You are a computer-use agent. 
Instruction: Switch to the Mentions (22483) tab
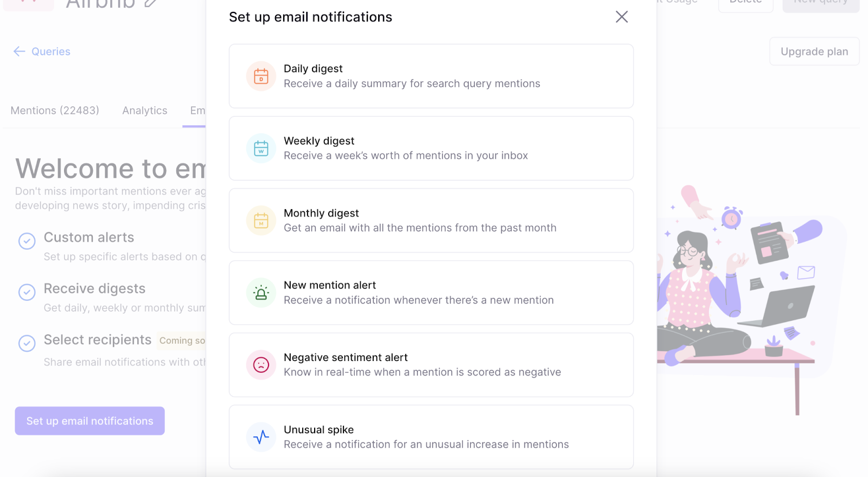[55, 111]
